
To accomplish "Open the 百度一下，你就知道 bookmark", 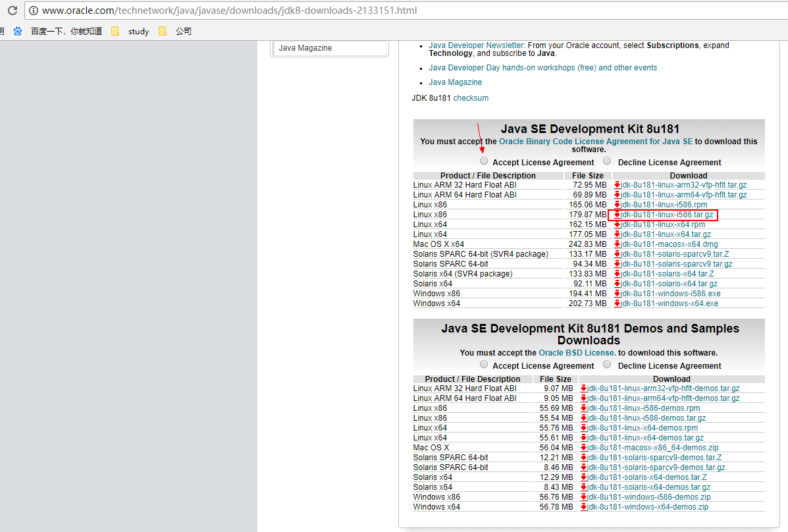I will coord(66,31).
